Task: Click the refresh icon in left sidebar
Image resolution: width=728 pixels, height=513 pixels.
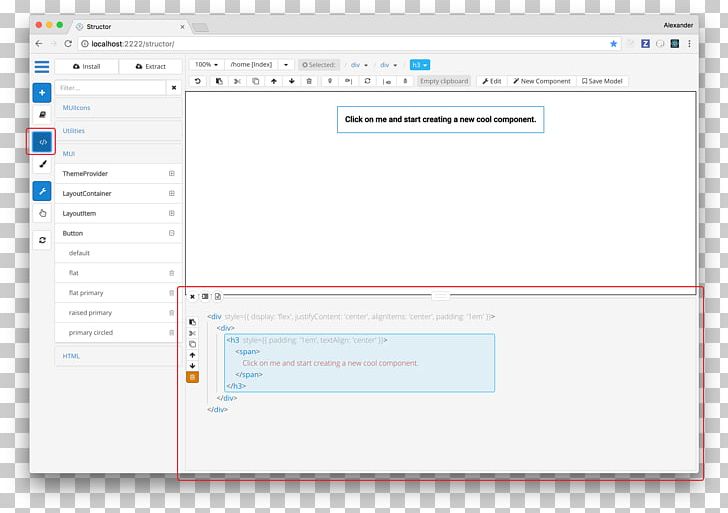Action: (x=42, y=240)
